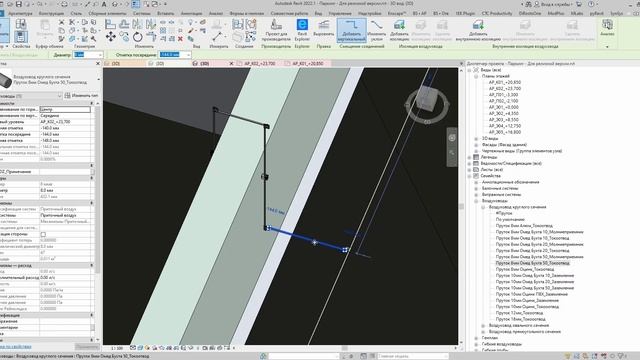Open Revit Explorer from the ribbon
Image resolution: width=640 pixels, height=360 pixels.
pyautogui.click(x=302, y=30)
